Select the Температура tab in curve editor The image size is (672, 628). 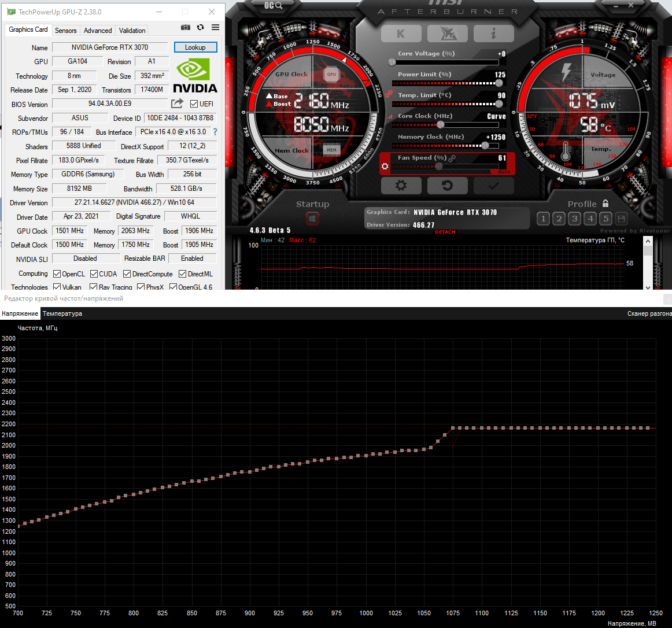point(62,313)
